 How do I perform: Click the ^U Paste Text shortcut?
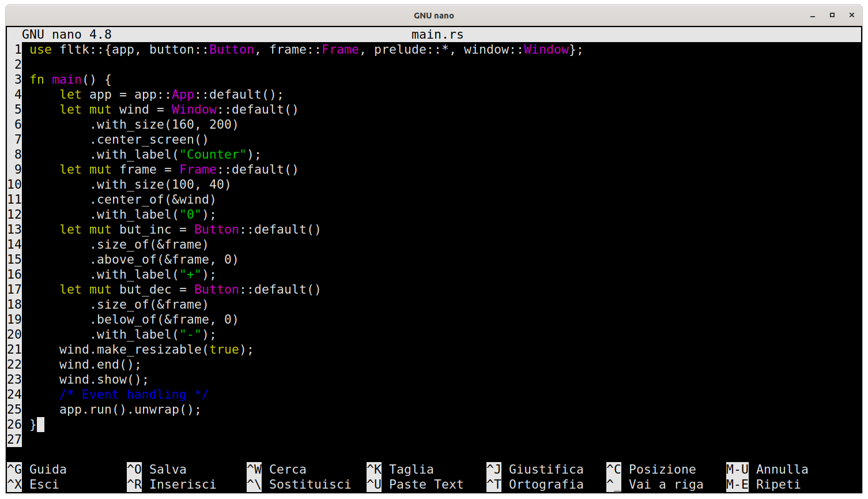point(416,485)
